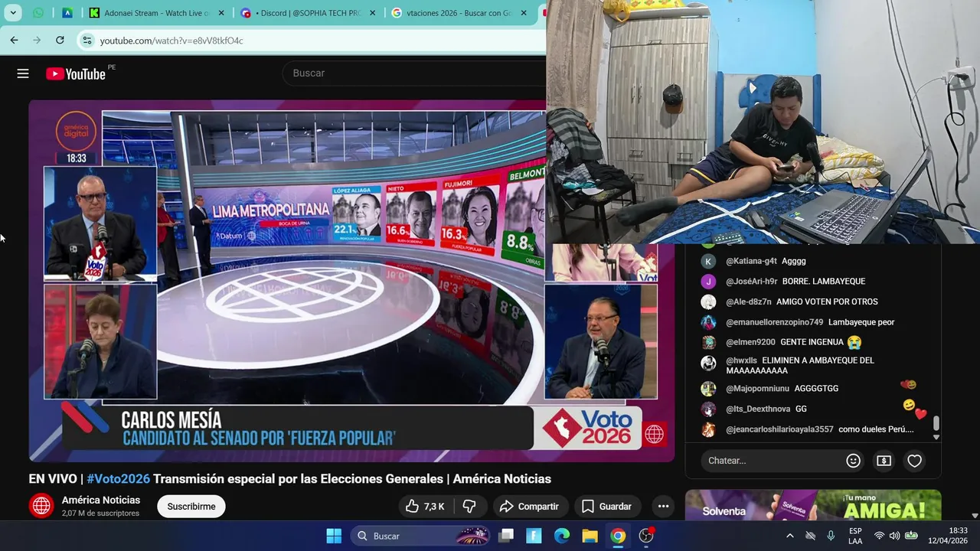Select @Majopomniunu AGGGGTGG message
980x551 pixels.
tap(812, 389)
